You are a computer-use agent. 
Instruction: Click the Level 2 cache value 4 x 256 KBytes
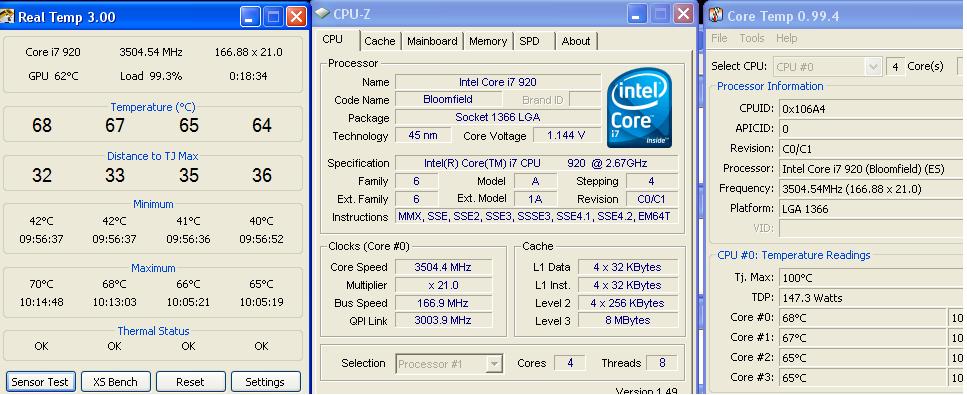[627, 303]
